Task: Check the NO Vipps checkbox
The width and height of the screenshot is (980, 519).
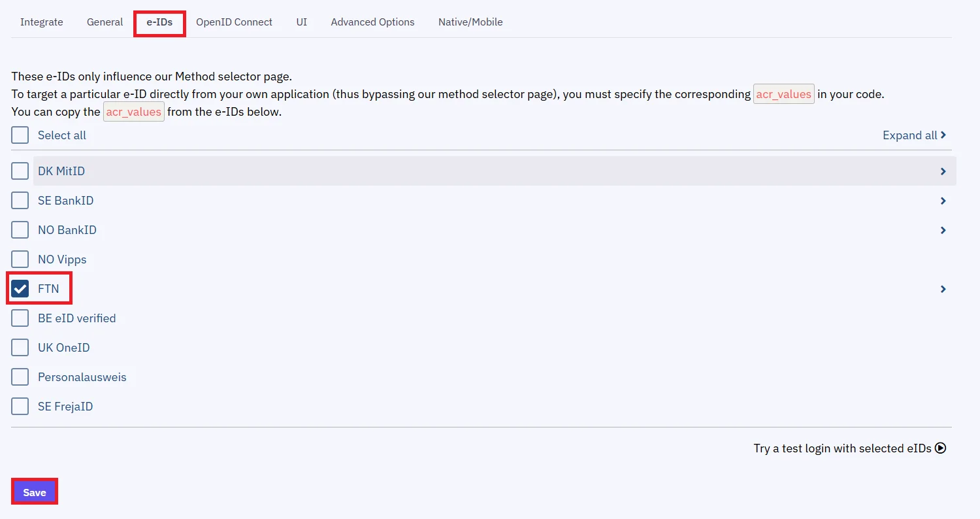Action: [x=20, y=259]
